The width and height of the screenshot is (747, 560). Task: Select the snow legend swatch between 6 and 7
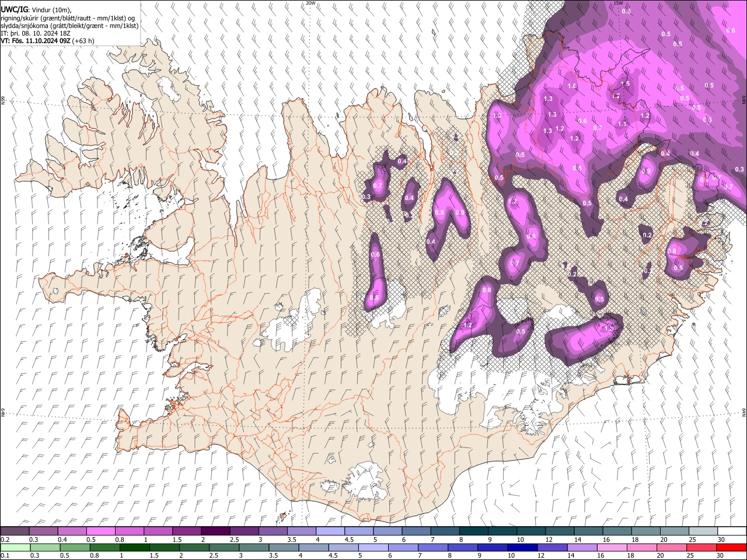click(416, 531)
